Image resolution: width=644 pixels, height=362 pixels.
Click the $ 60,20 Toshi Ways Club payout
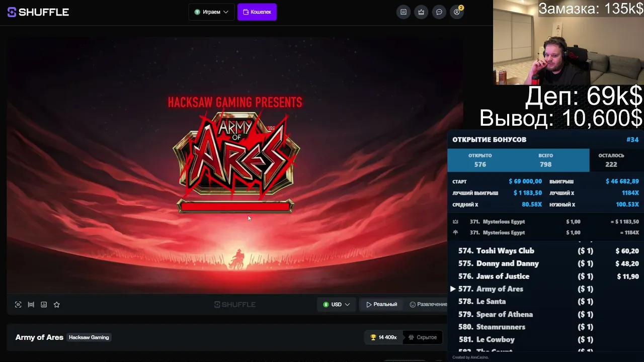[x=627, y=251]
